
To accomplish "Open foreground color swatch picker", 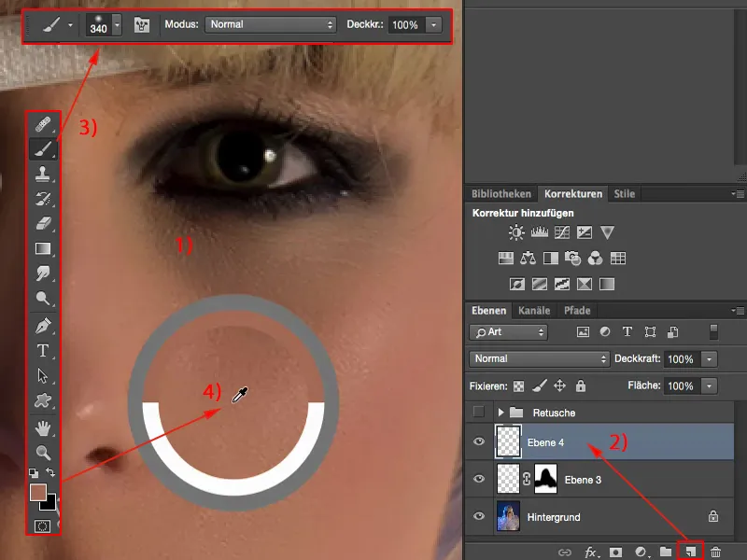I will coord(37,493).
